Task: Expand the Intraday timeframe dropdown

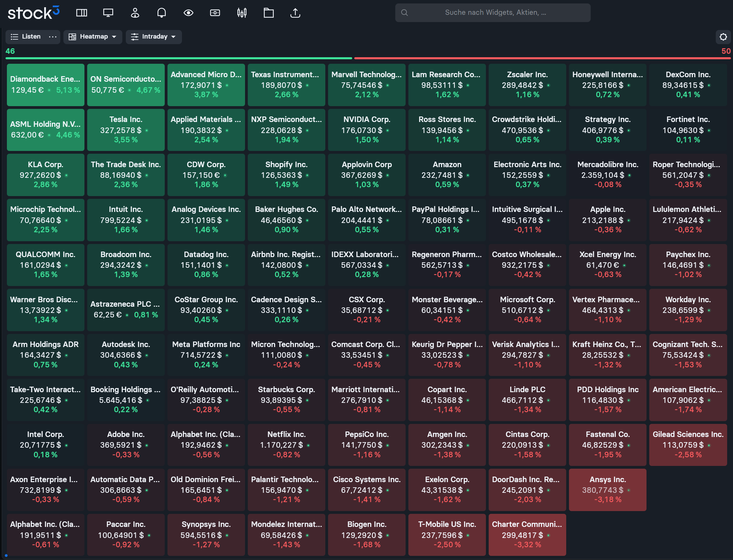Action: 154,37
